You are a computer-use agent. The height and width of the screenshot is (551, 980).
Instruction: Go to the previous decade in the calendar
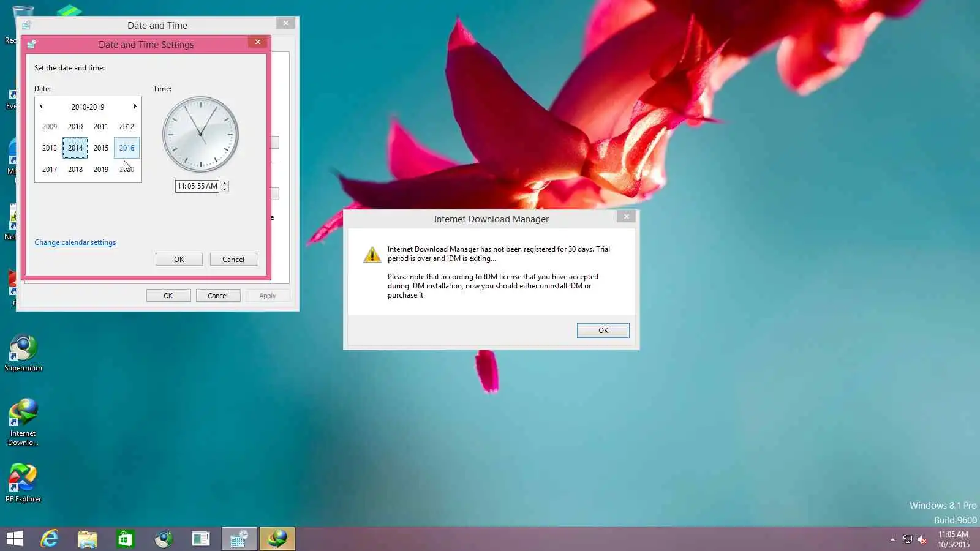[x=41, y=107]
